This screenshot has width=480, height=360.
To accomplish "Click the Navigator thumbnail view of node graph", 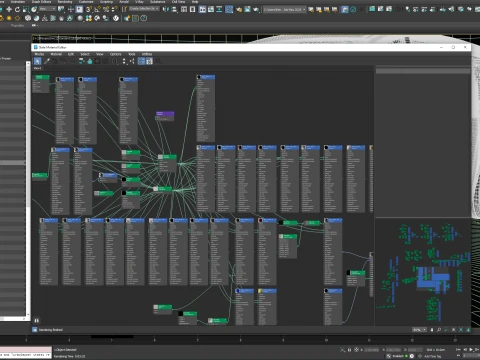I will click(423, 272).
